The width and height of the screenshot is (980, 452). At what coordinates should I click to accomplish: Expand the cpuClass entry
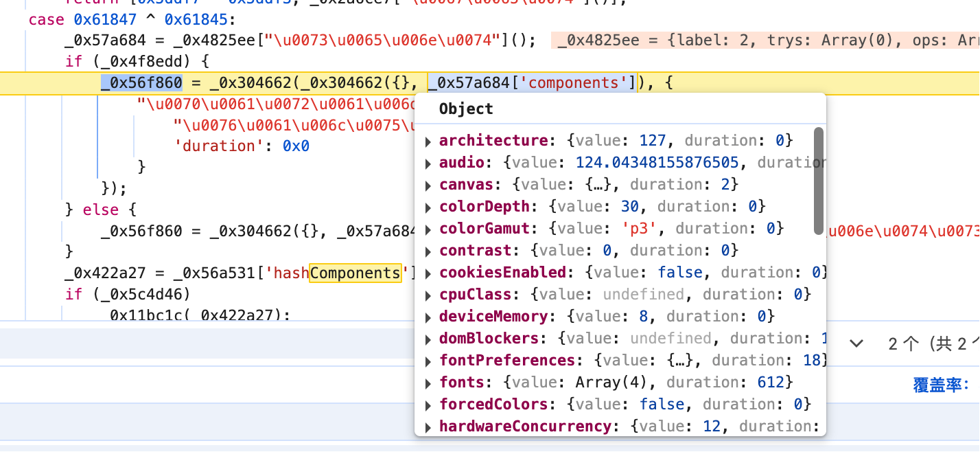(x=428, y=295)
